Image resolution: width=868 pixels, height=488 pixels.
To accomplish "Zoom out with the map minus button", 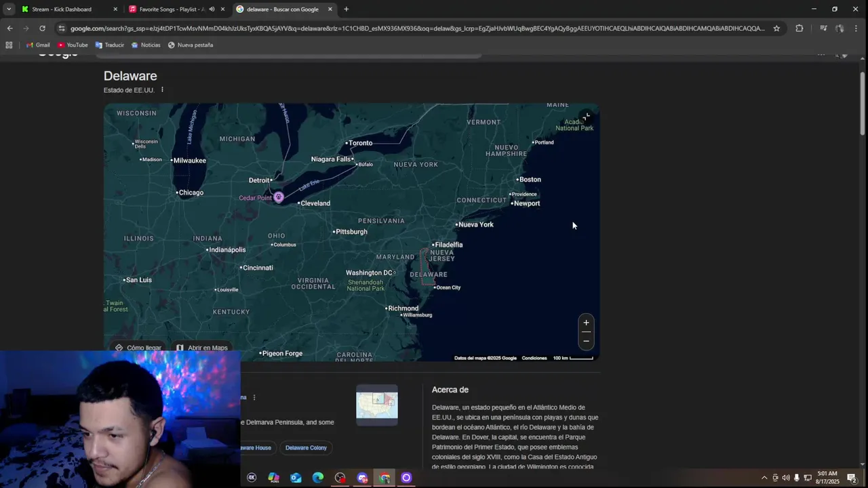I will [x=586, y=340].
